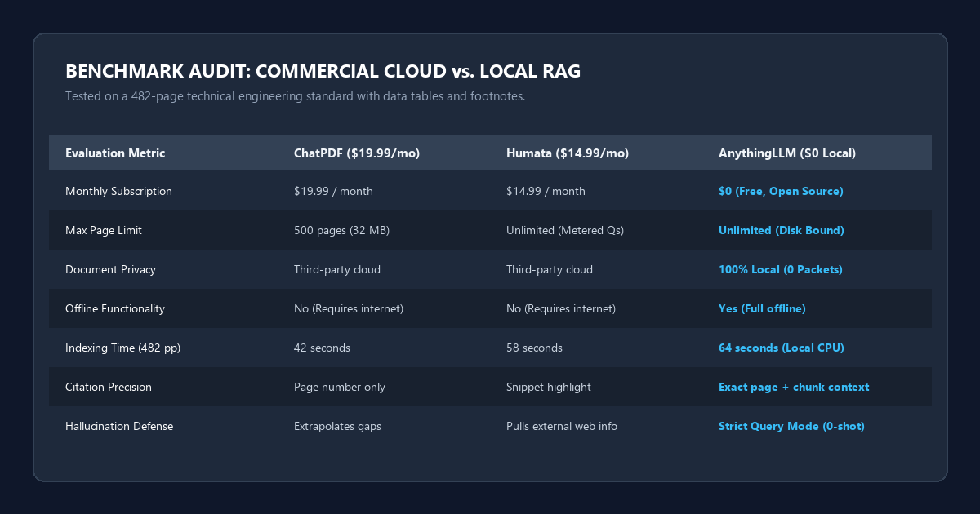The width and height of the screenshot is (980, 514).
Task: Click the 'ChatPDF ($19.99/mo)' column header
Action: [x=357, y=153]
